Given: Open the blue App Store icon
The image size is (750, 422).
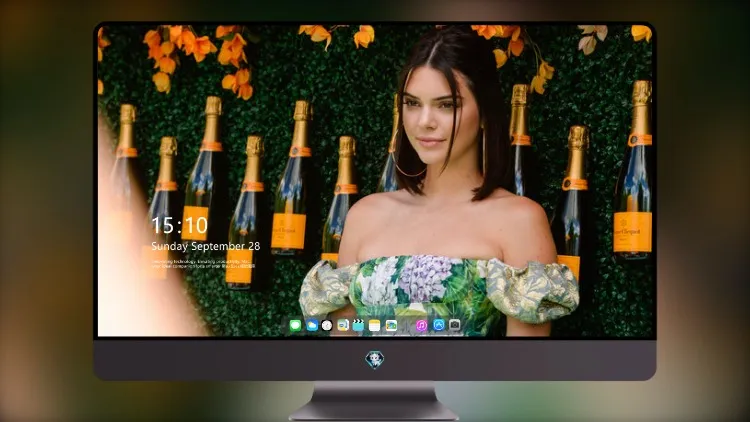Looking at the screenshot, I should pos(439,325).
